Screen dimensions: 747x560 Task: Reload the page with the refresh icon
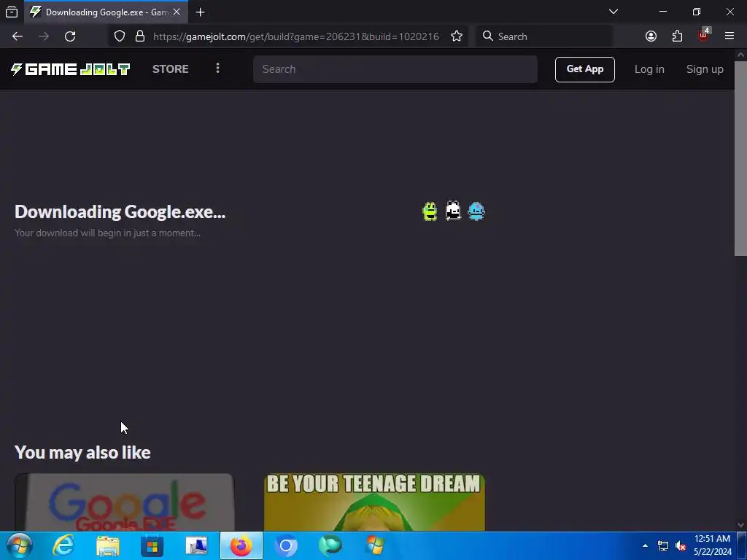coord(70,36)
